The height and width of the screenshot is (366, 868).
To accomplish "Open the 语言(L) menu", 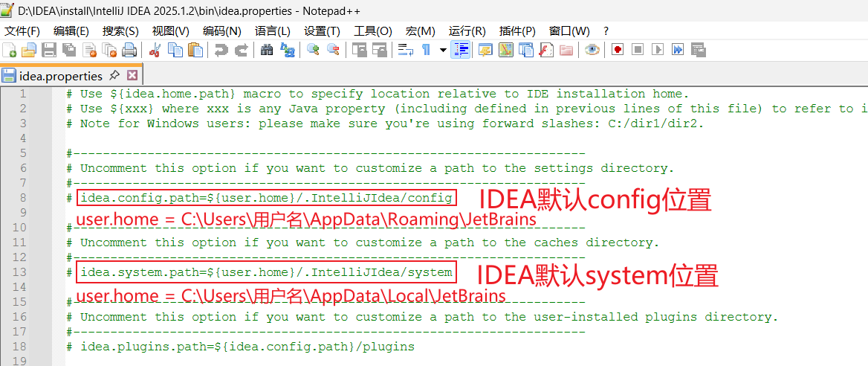I will 272,31.
